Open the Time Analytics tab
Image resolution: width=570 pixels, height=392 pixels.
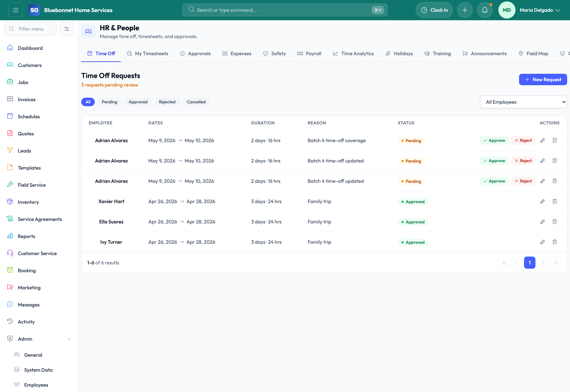tap(353, 54)
